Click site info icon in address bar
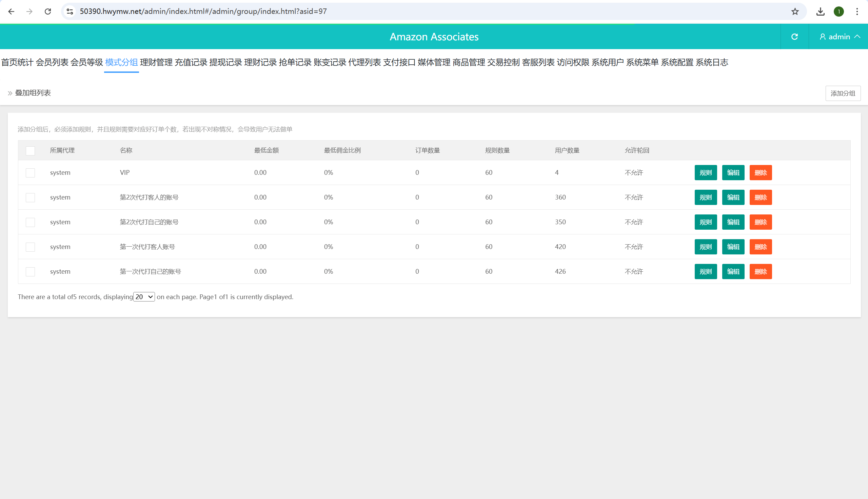The height and width of the screenshot is (499, 868). coord(70,12)
